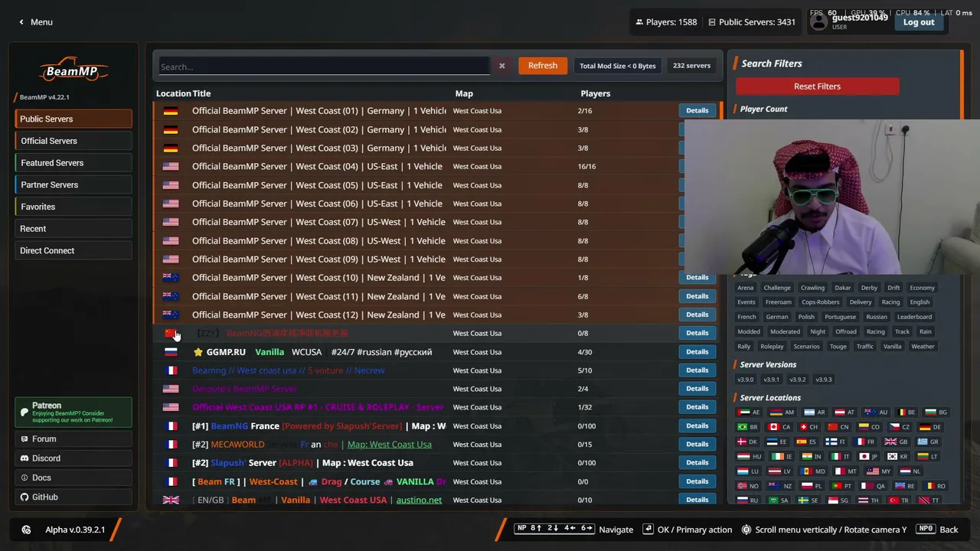Focus the server Search field

(x=324, y=67)
